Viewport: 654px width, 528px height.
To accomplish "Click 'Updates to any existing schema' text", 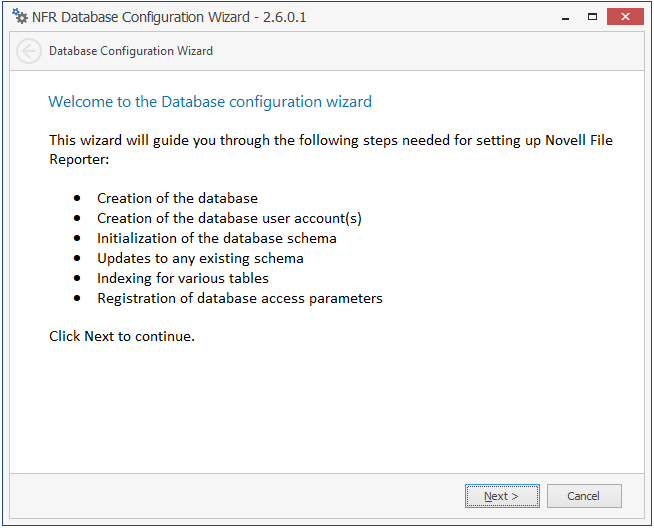I will point(200,258).
